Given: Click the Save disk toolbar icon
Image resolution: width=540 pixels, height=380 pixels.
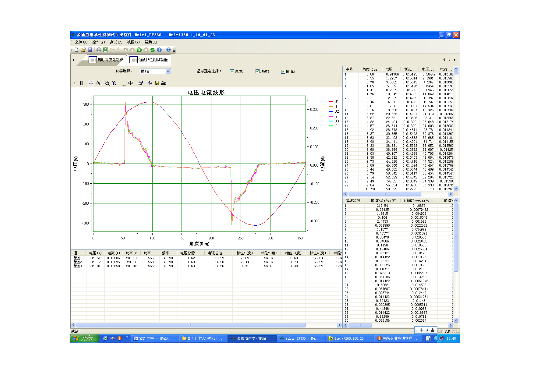Looking at the screenshot, I should point(90,50).
